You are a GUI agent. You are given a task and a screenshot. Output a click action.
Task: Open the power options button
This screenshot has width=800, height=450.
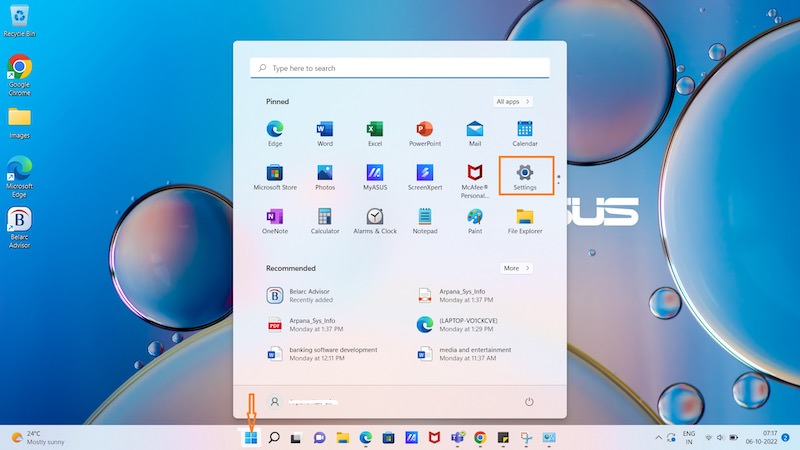coord(529,402)
